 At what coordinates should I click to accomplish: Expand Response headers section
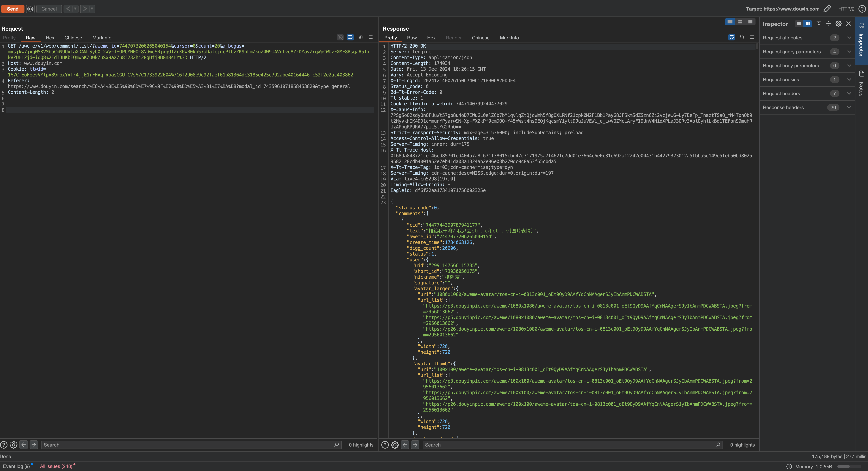click(807, 108)
